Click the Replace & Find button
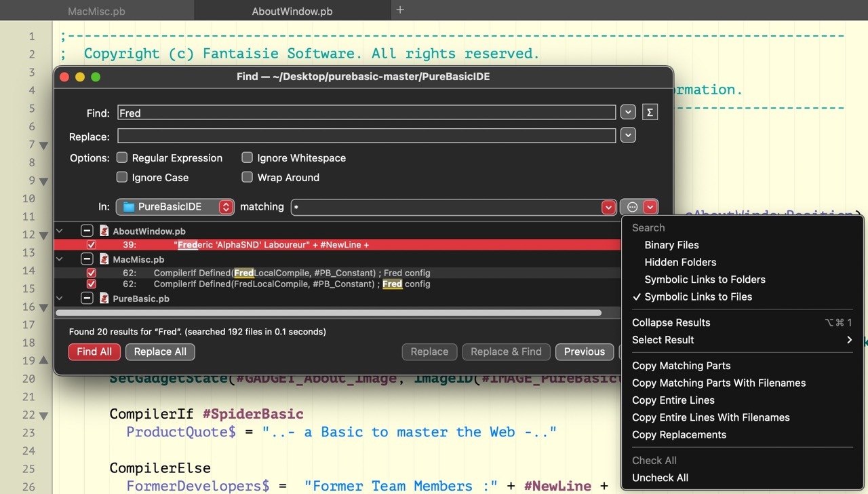868x494 pixels. [x=506, y=351]
